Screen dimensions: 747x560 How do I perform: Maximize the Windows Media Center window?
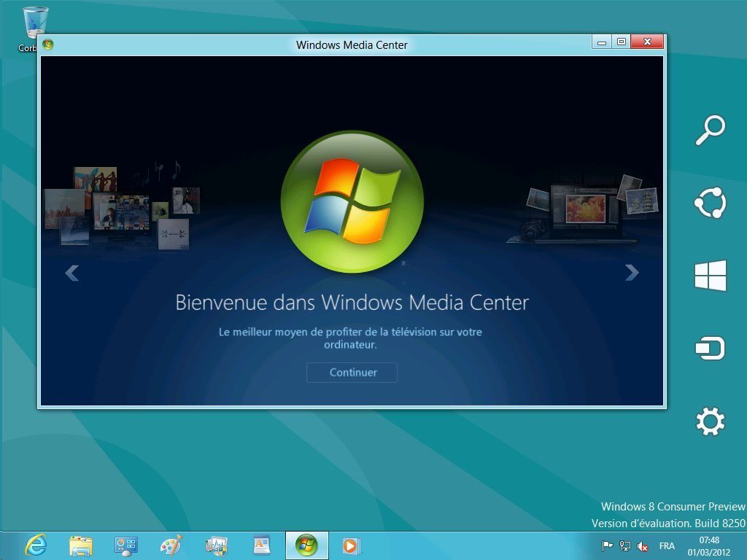tap(622, 42)
